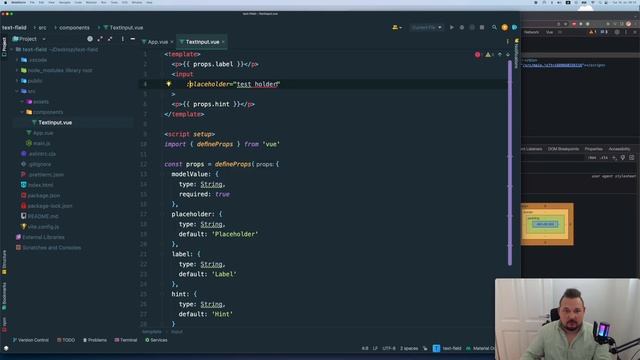The width and height of the screenshot is (640, 360).
Task: Open DOM Breakpoints tab in DevTools
Action: click(x=563, y=149)
